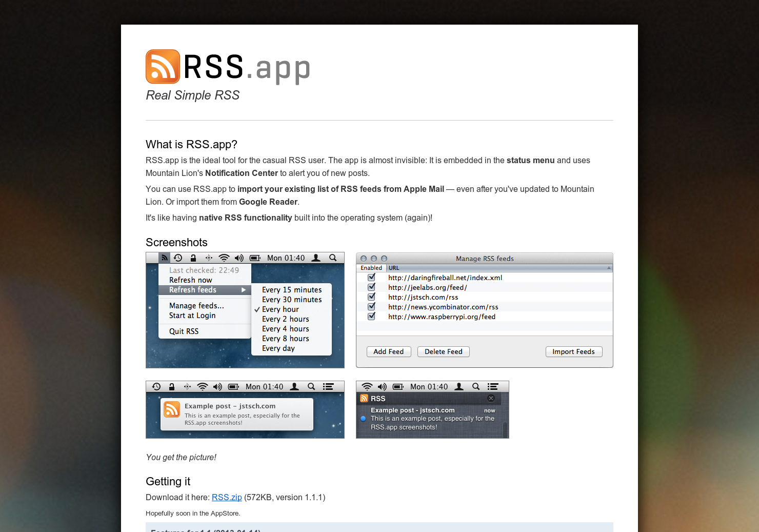Open Spotlight with the magnifier icon
The image size is (759, 532).
(x=333, y=258)
